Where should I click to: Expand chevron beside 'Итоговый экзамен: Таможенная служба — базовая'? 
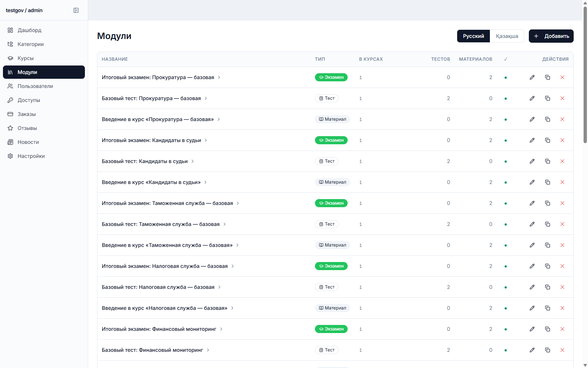click(238, 203)
